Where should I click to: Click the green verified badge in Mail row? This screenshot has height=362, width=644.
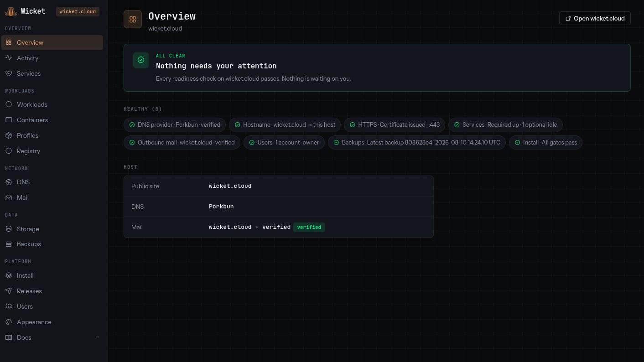click(309, 227)
